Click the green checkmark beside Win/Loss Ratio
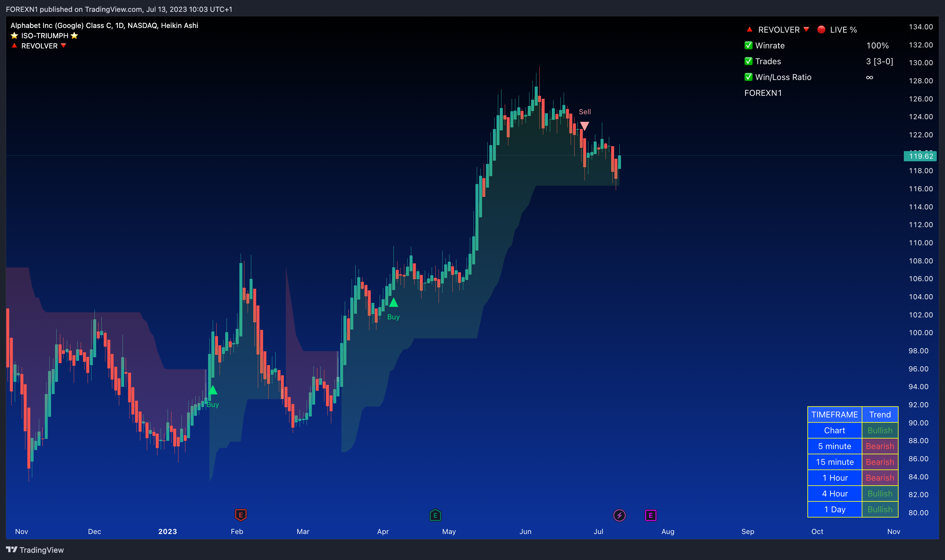The height and width of the screenshot is (560, 945). (748, 77)
